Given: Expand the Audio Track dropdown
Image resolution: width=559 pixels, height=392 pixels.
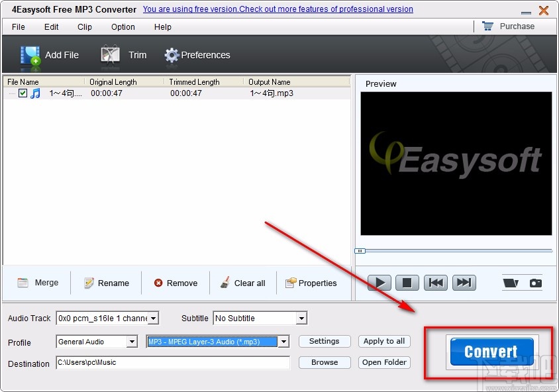Looking at the screenshot, I should 154,318.
